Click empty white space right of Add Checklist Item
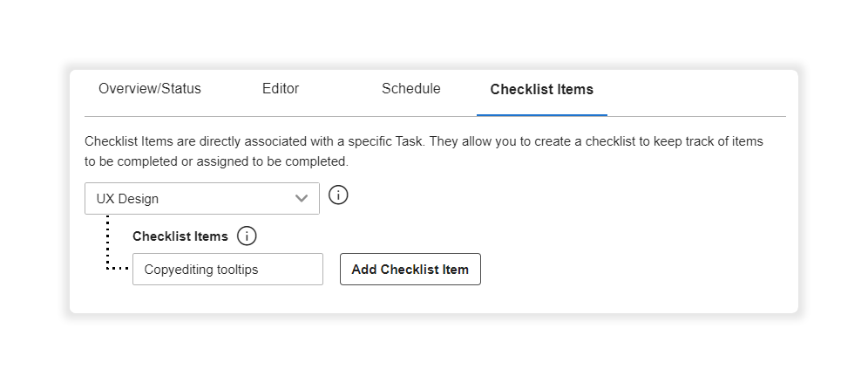This screenshot has width=868, height=383. 636,269
